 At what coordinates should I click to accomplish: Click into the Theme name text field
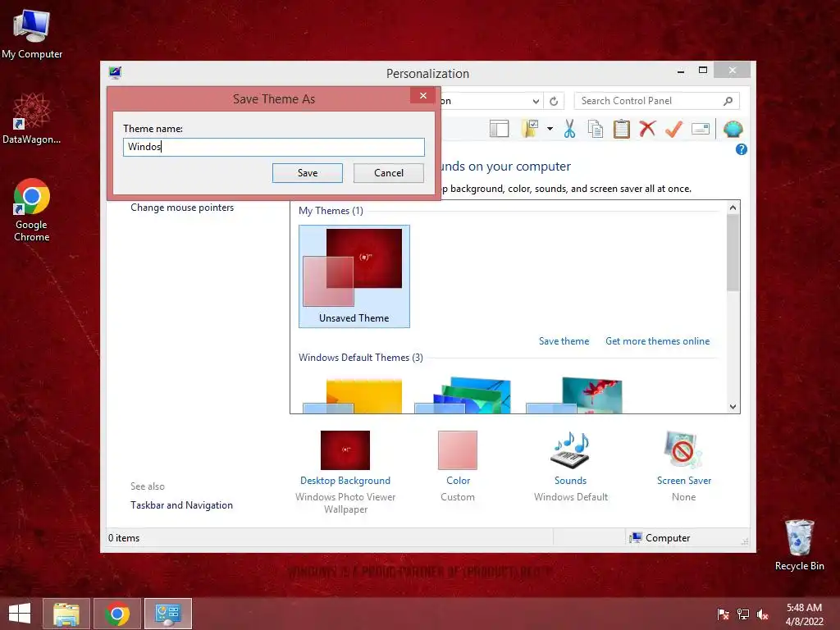tap(274, 147)
